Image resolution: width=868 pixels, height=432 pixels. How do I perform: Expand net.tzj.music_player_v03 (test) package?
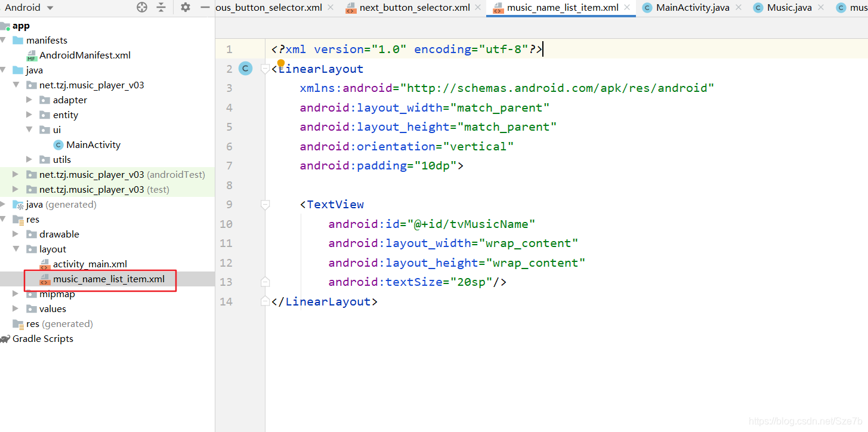16,189
